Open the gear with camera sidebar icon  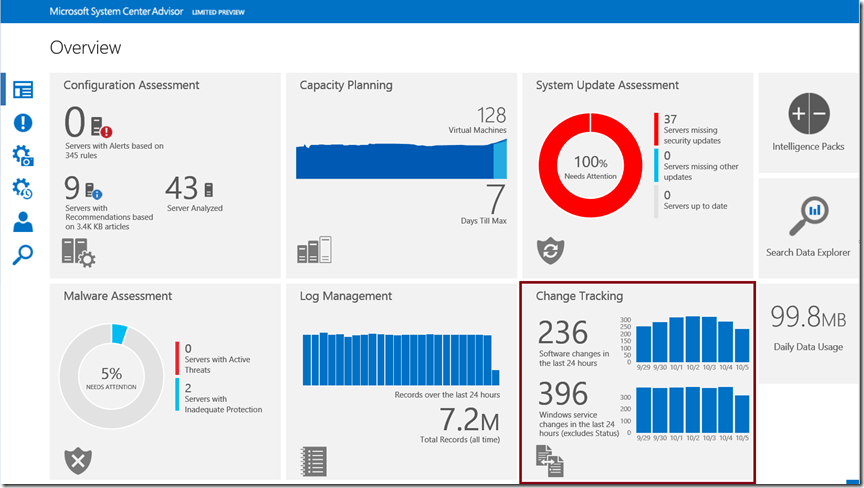pos(22,155)
